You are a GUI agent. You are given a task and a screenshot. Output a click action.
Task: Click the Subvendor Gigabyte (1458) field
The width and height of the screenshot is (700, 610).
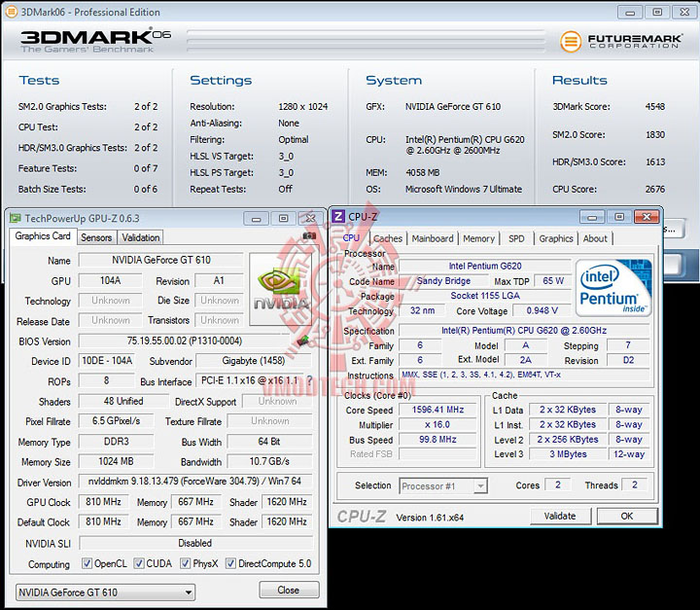click(254, 361)
